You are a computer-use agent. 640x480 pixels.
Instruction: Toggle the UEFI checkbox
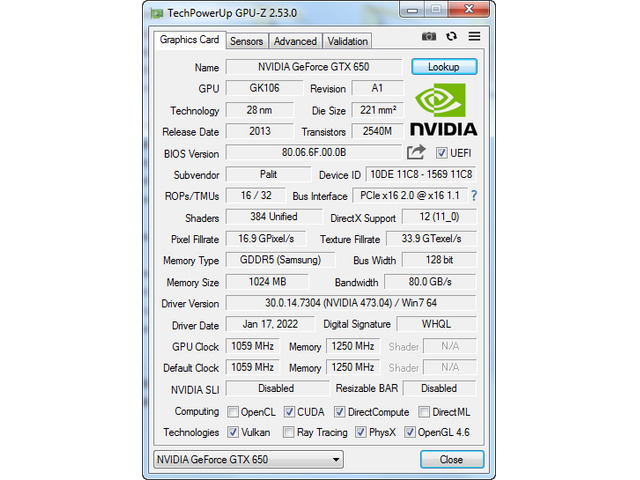[441, 153]
